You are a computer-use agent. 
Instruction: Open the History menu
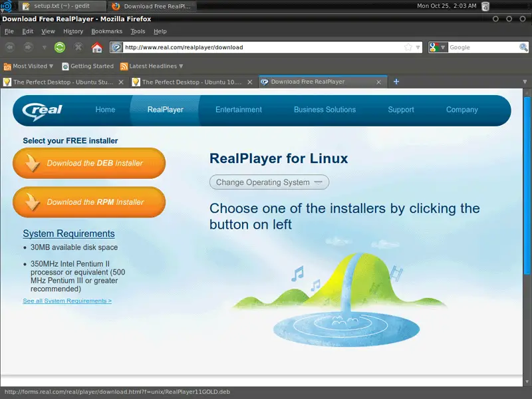pyautogui.click(x=73, y=31)
